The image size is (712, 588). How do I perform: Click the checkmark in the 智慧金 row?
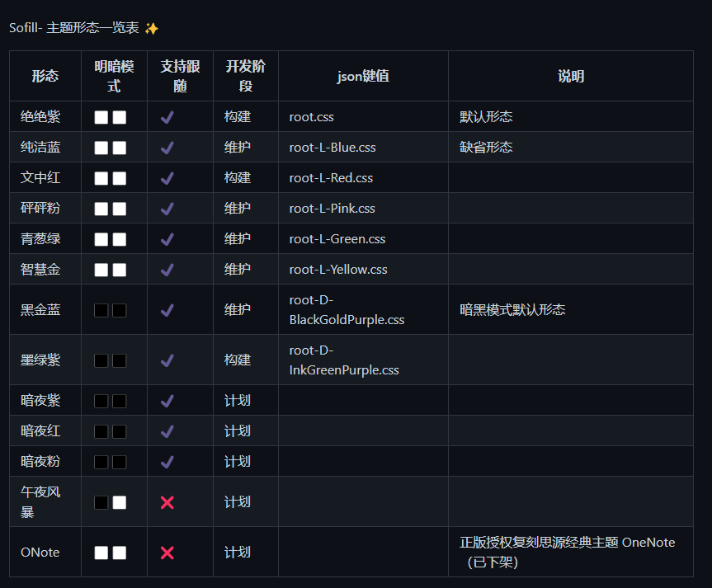click(167, 270)
